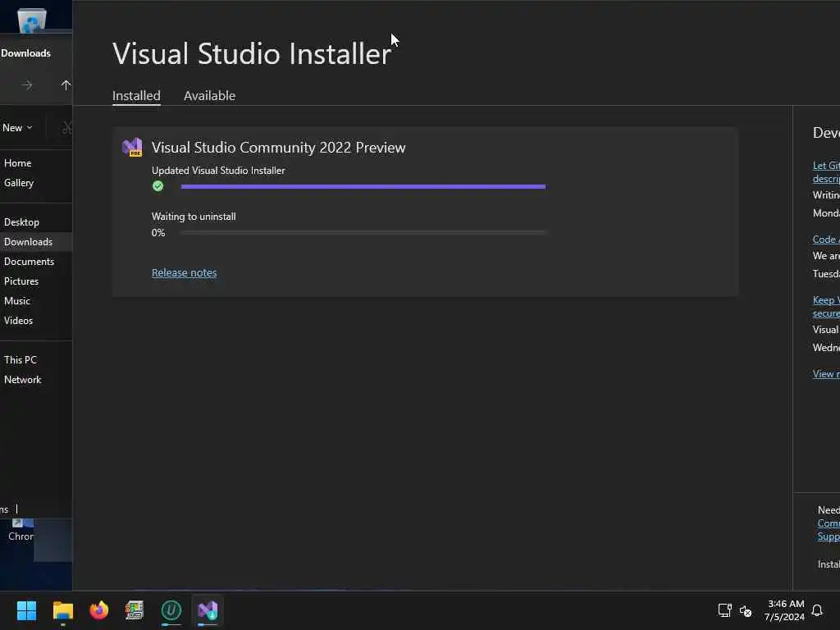Open Visual Studio Installer taskbar icon
840x630 pixels.
(208, 610)
